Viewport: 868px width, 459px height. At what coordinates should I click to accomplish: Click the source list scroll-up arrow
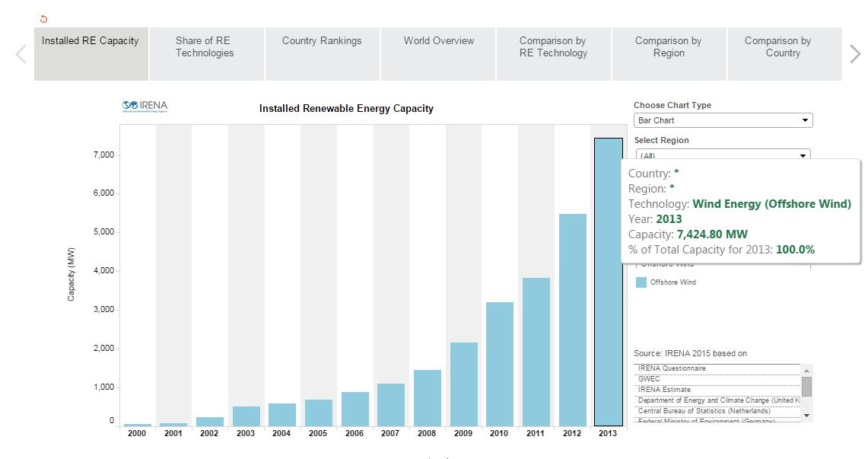coord(806,370)
